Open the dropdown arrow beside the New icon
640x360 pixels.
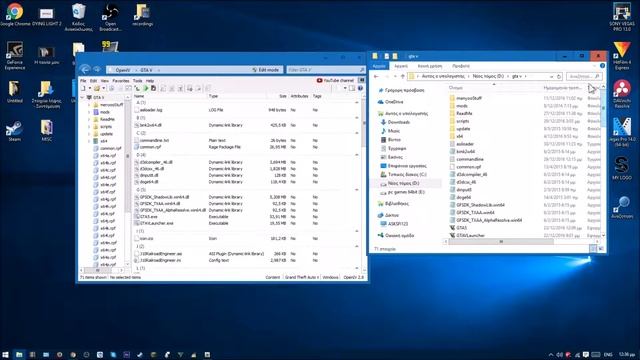point(89,88)
